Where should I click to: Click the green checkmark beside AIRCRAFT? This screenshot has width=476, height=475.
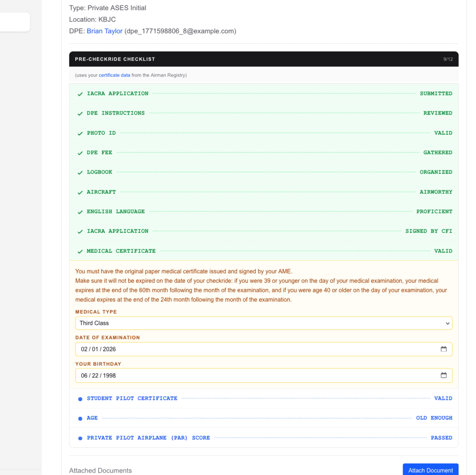pyautogui.click(x=80, y=192)
